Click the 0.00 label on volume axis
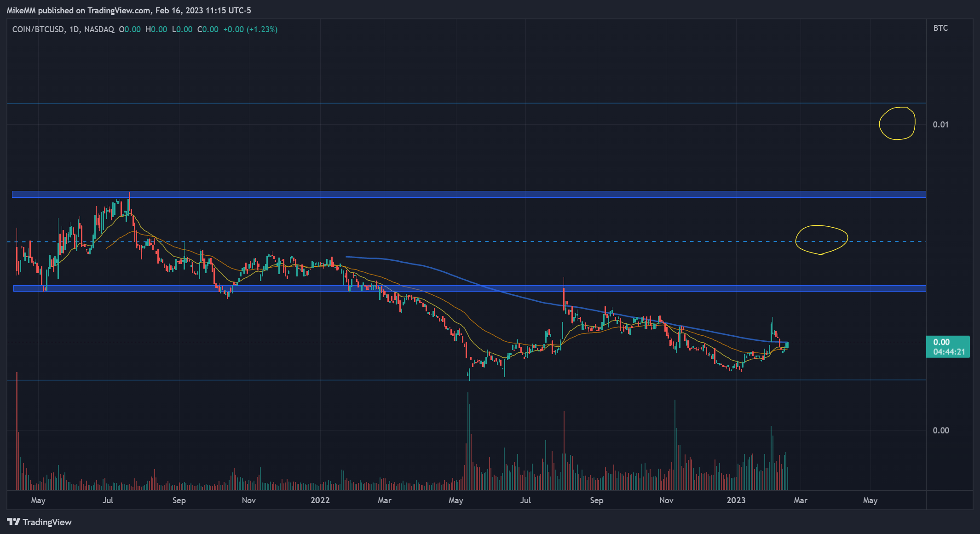 click(x=941, y=431)
